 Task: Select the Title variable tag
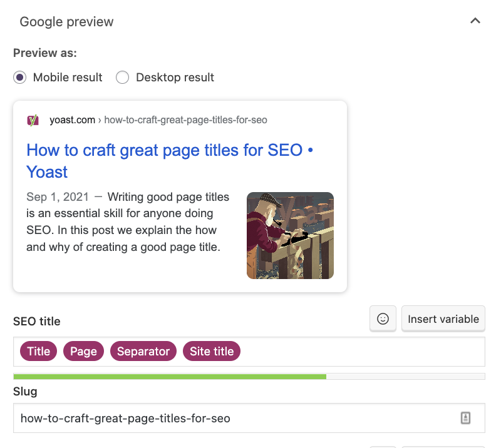pyautogui.click(x=39, y=351)
